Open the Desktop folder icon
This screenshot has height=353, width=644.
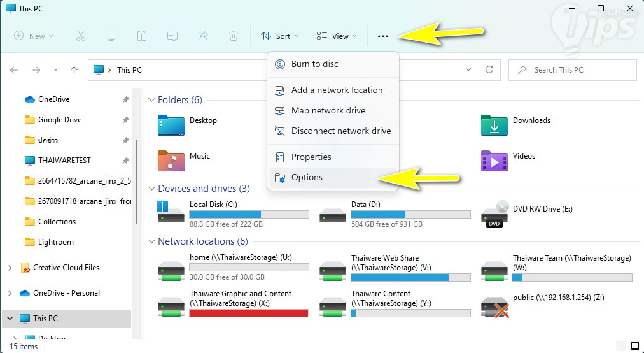171,125
